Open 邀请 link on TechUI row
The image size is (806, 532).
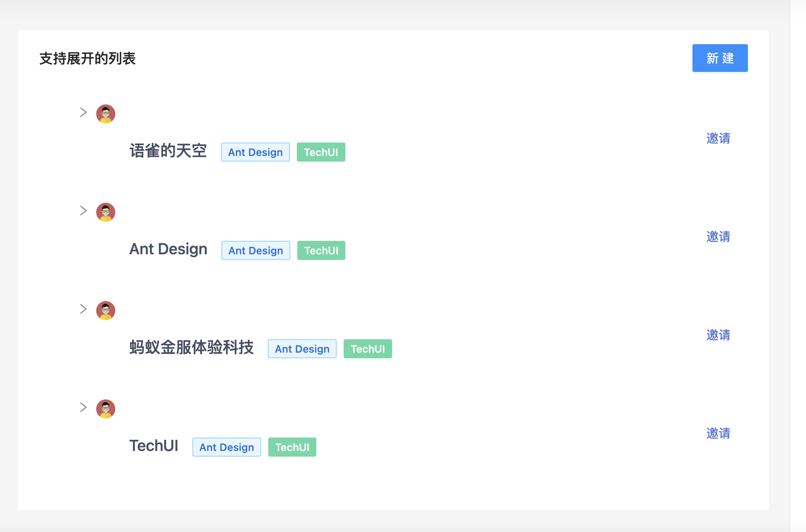[x=718, y=433]
